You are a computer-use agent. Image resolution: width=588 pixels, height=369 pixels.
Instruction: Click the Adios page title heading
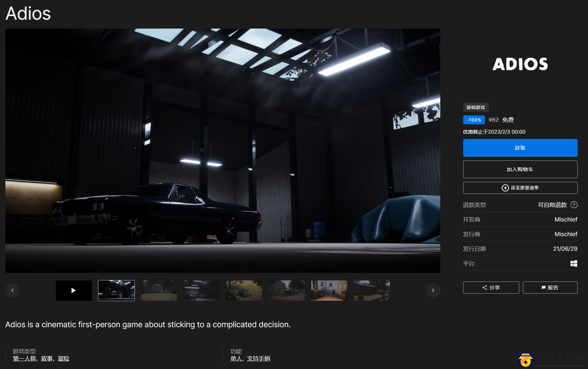tap(28, 14)
